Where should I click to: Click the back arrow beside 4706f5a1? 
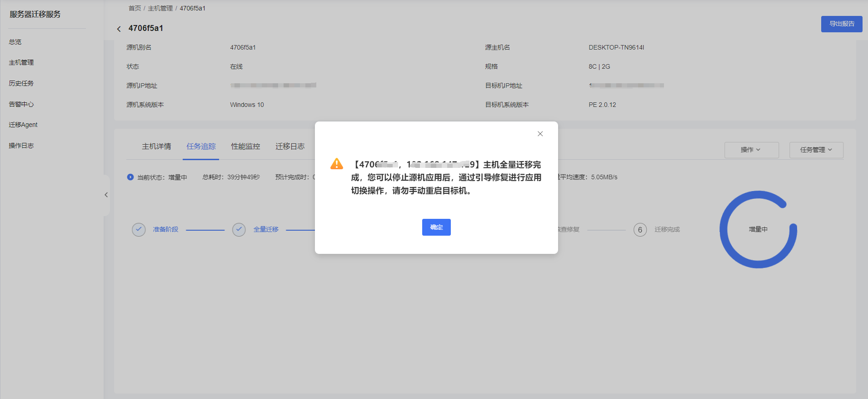(119, 29)
